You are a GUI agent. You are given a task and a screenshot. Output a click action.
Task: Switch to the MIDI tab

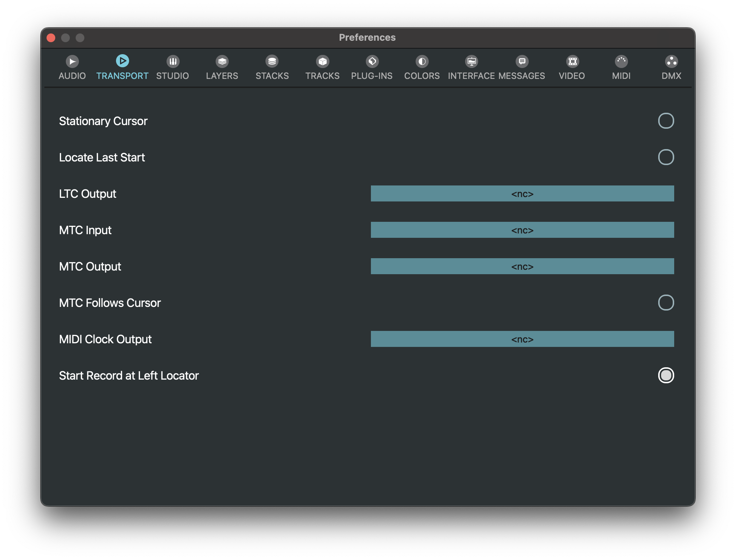pyautogui.click(x=621, y=76)
